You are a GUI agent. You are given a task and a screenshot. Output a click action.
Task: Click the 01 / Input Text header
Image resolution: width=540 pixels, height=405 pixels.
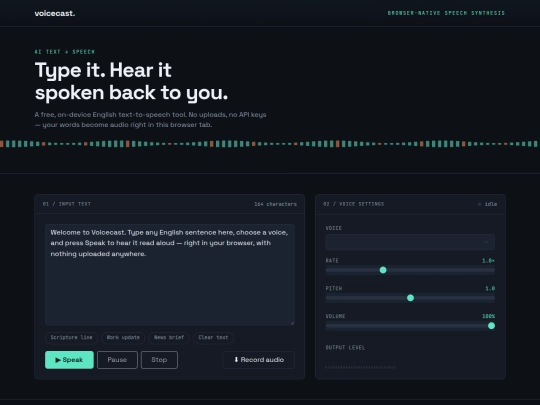coord(67,204)
